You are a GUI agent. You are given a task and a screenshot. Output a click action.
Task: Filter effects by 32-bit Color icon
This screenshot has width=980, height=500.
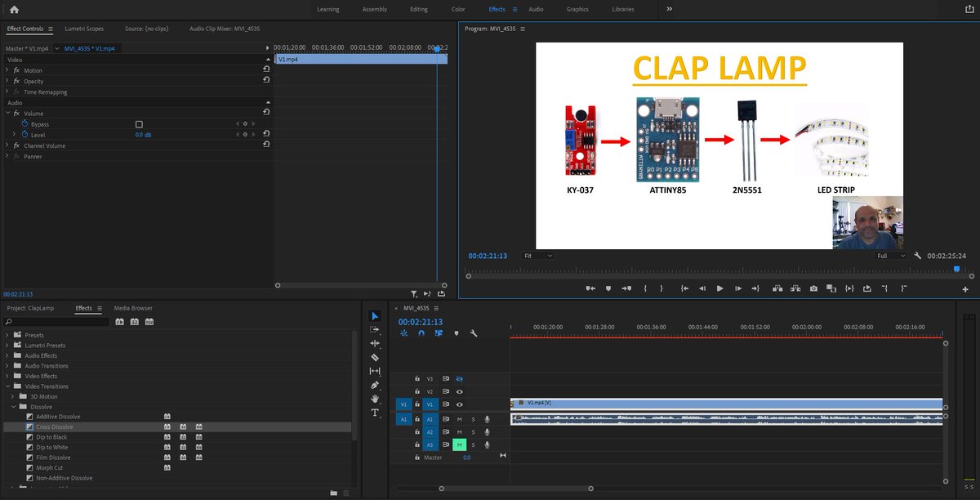[135, 322]
